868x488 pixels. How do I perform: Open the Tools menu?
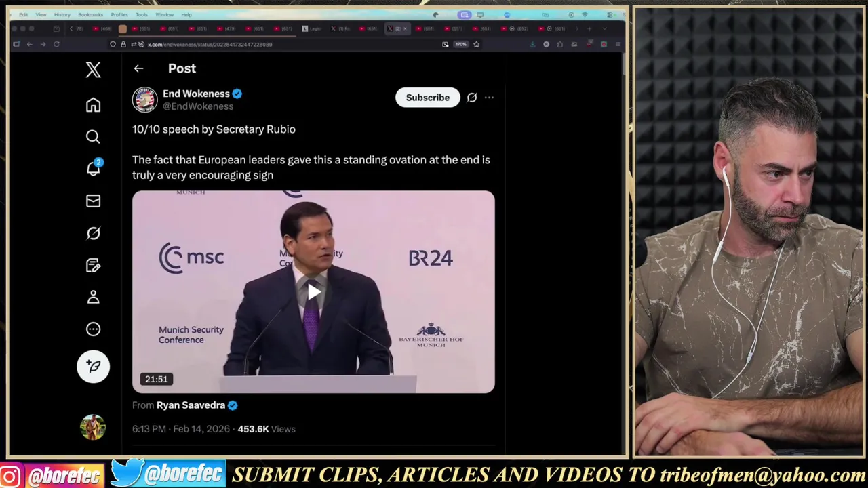(142, 14)
